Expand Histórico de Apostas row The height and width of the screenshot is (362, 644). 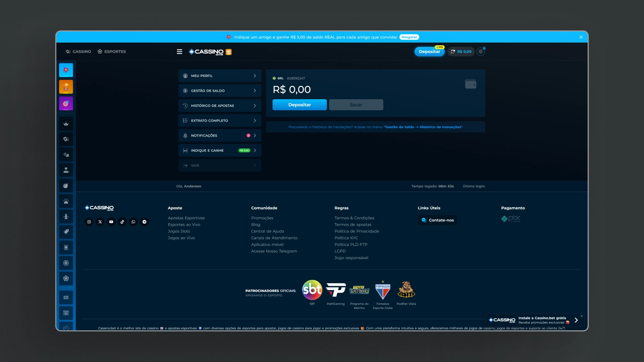click(x=220, y=106)
